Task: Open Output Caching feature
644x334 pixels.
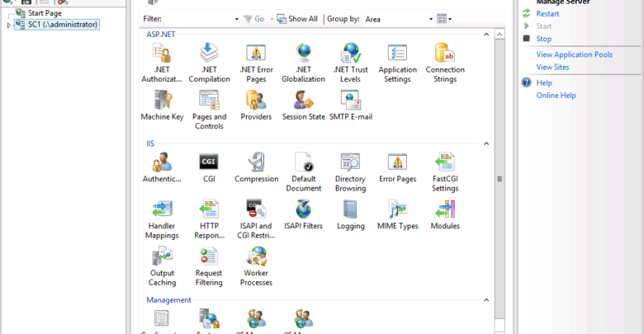Action: tap(162, 266)
